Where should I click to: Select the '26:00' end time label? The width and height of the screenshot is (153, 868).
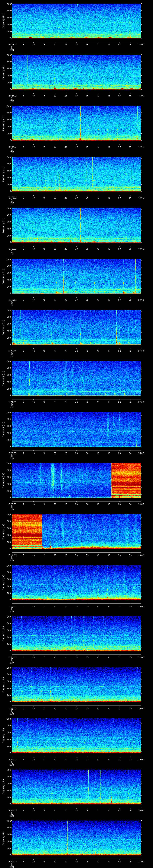coord(141,606)
